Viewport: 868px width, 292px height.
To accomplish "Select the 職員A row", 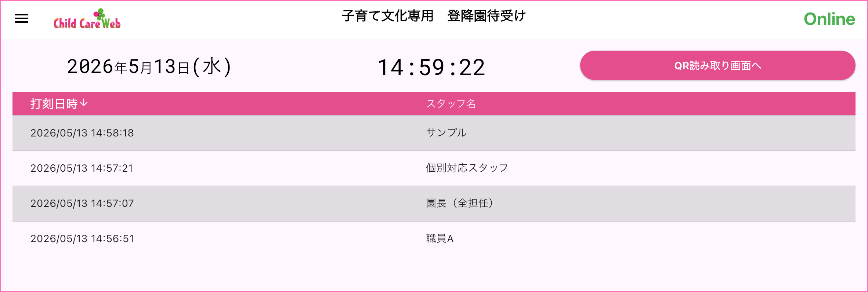I will (x=434, y=238).
